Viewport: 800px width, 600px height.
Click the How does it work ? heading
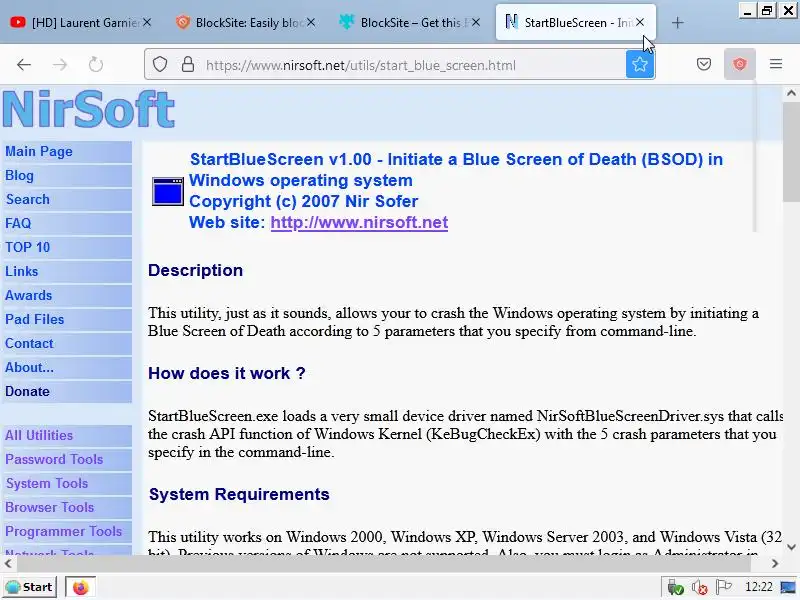(x=227, y=373)
